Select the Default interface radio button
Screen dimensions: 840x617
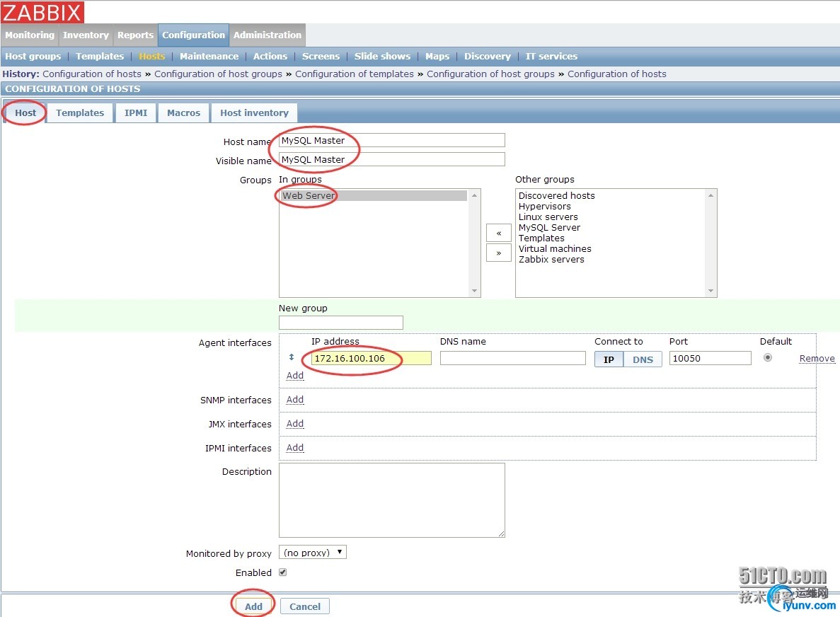point(768,357)
